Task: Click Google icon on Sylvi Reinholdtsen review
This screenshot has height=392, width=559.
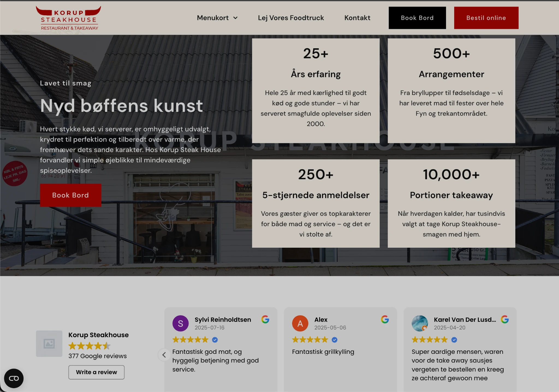Action: pyautogui.click(x=265, y=319)
